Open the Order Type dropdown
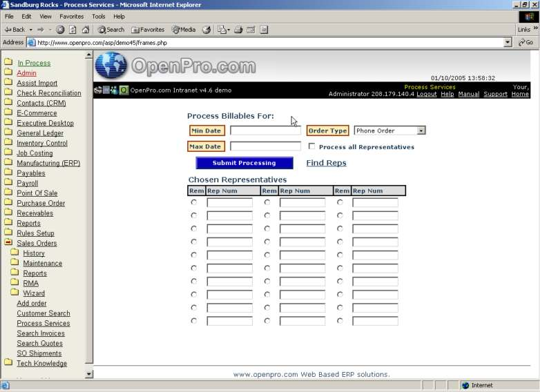This screenshot has width=540, height=392. click(421, 130)
